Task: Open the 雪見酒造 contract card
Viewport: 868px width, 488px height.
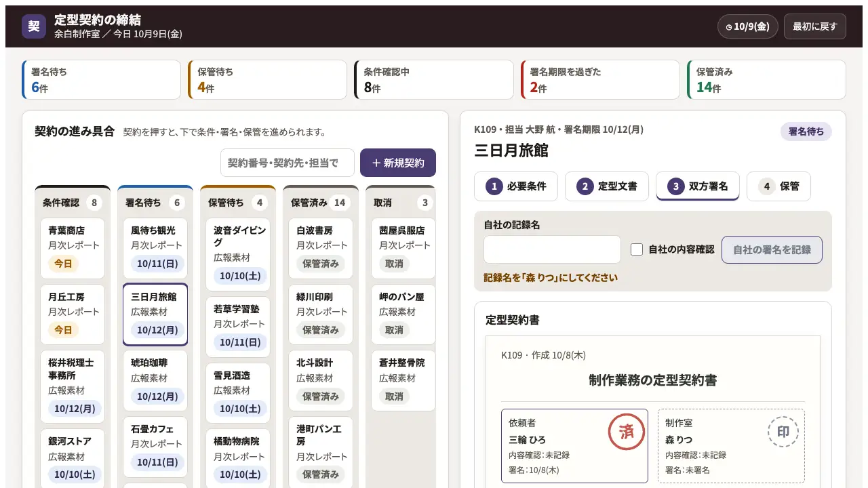Action: pos(238,393)
